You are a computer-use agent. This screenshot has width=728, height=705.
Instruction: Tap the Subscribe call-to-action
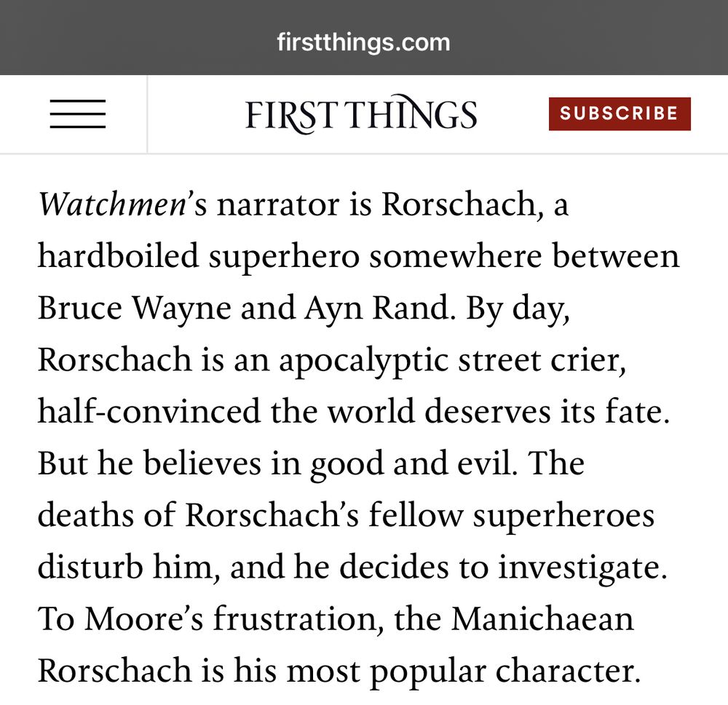(619, 113)
